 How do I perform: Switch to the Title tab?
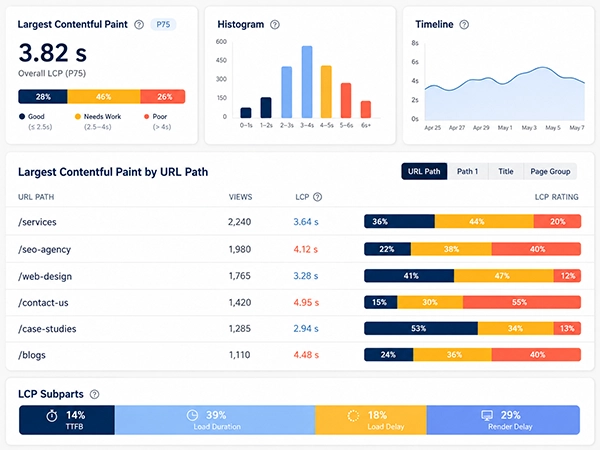[506, 171]
